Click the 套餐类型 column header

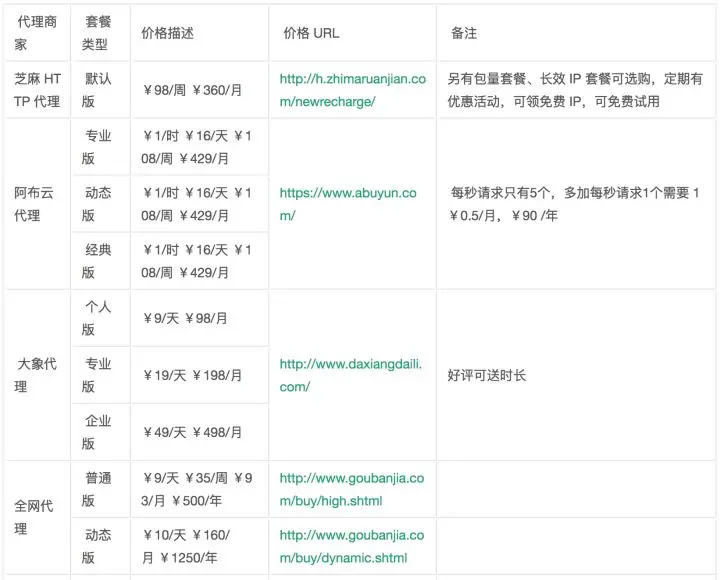[101, 33]
